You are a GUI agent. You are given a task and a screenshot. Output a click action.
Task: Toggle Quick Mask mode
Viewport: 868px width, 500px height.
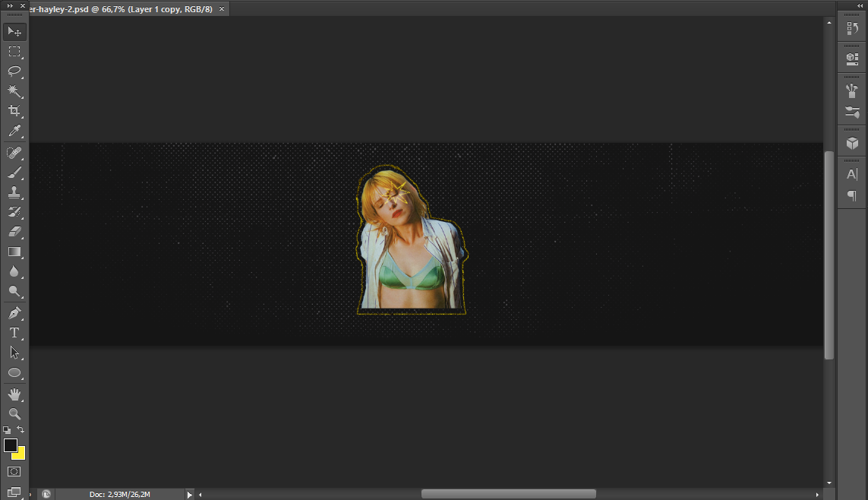pyautogui.click(x=14, y=472)
